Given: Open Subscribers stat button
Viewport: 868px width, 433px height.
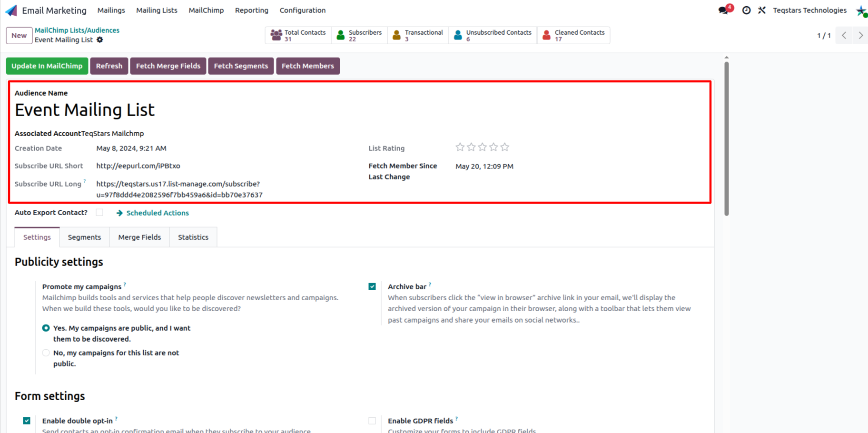Looking at the screenshot, I should tap(359, 35).
